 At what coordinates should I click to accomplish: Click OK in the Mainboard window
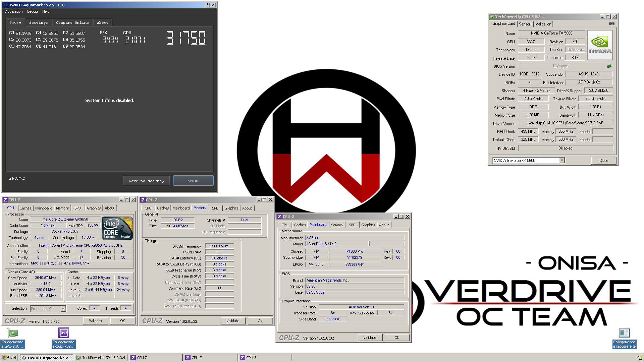point(397,338)
